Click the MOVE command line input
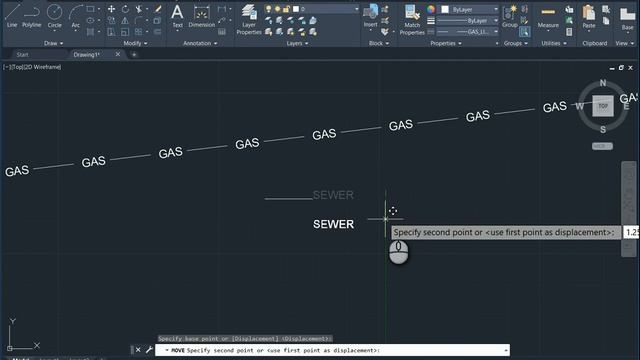Viewport: 640px width, 360px height. pos(332,350)
